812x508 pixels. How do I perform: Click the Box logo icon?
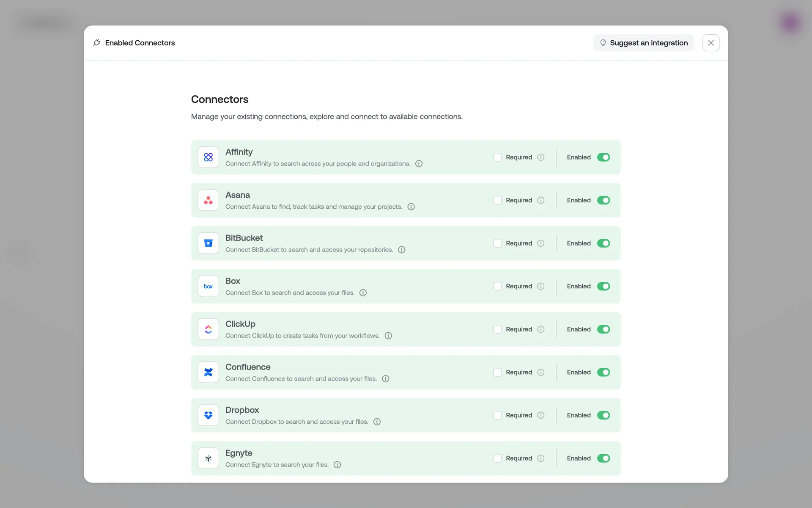point(208,286)
